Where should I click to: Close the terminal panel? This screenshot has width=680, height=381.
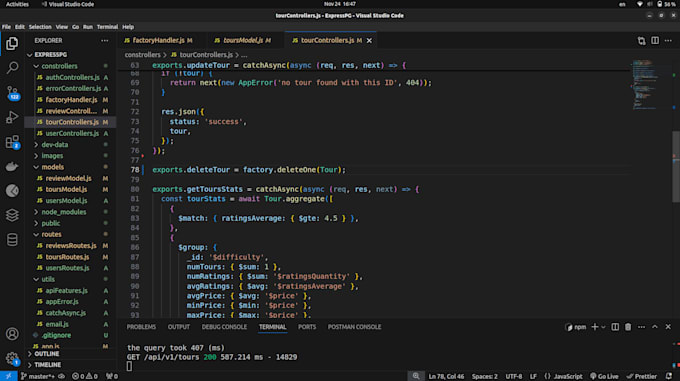point(668,327)
